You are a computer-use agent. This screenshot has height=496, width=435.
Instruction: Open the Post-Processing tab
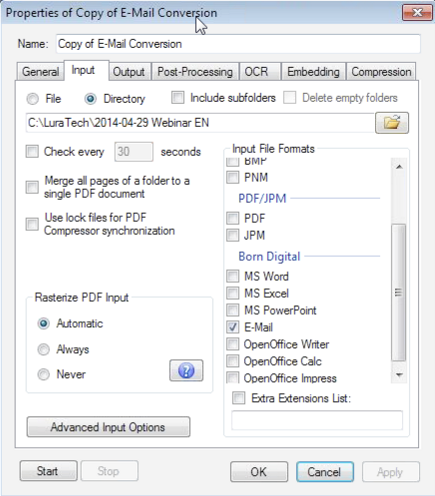click(x=195, y=72)
